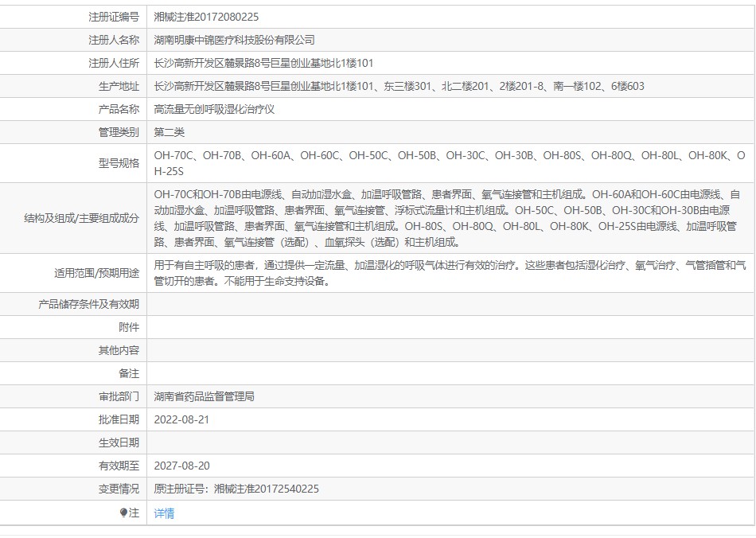Click the 注册人名称 label
Screen dimensions: 756x538
(x=114, y=40)
